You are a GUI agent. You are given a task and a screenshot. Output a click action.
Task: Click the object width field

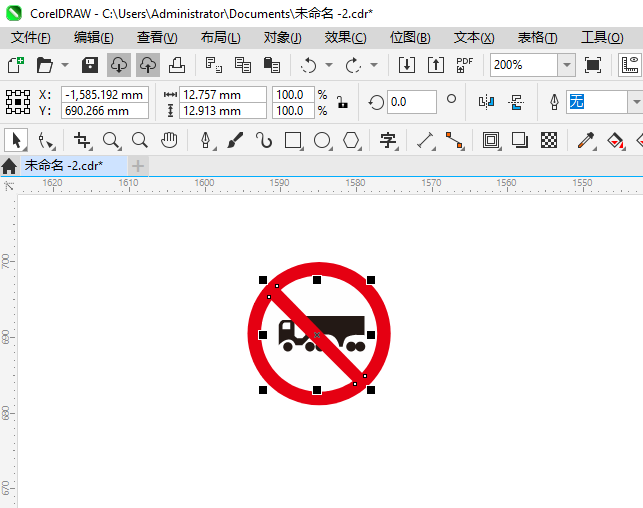[x=223, y=95]
